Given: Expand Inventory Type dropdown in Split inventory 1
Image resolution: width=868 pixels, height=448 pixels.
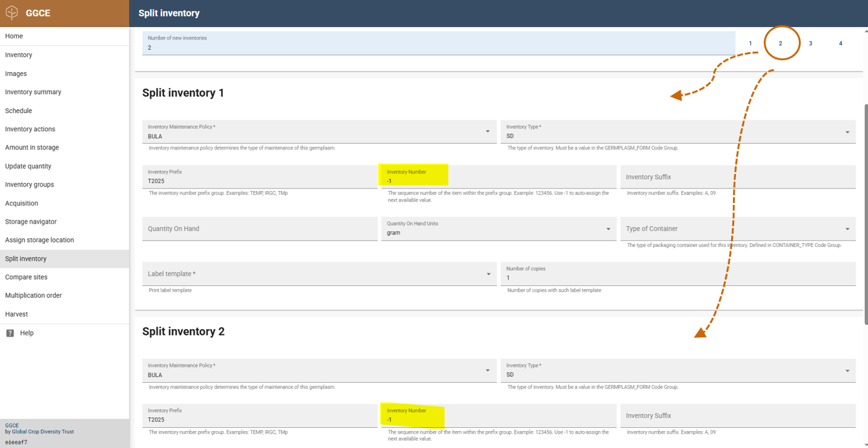Looking at the screenshot, I should [x=847, y=133].
